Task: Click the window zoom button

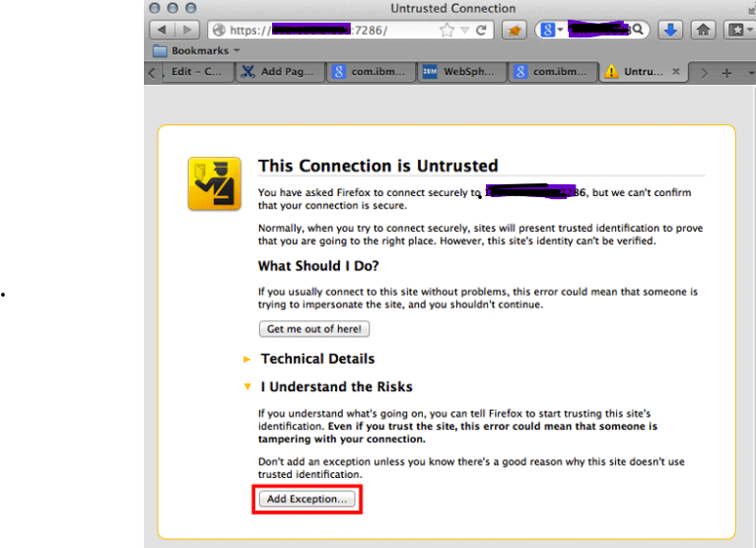Action: (x=191, y=8)
